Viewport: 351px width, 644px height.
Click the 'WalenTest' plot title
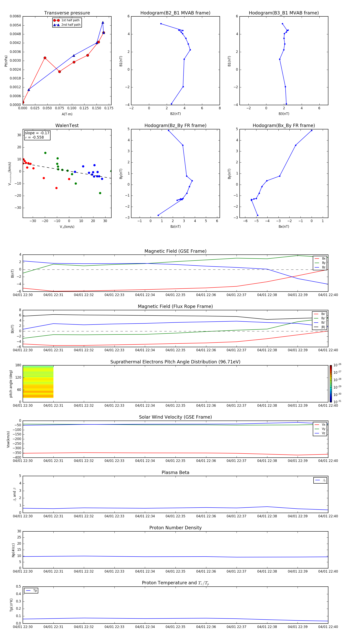point(67,125)
